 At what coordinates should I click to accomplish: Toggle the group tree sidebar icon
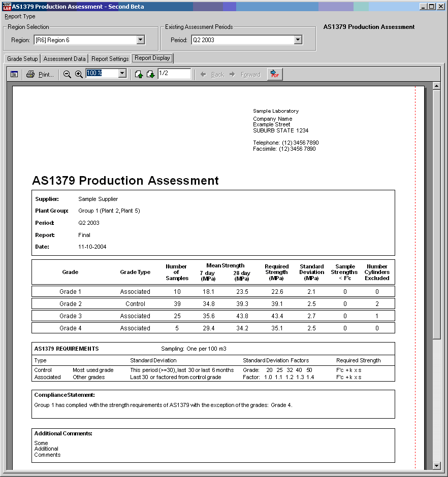click(14, 75)
